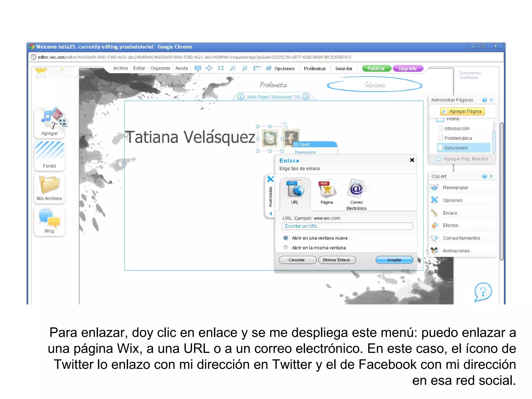Click Cancelar in Enlace dialog

(x=297, y=260)
